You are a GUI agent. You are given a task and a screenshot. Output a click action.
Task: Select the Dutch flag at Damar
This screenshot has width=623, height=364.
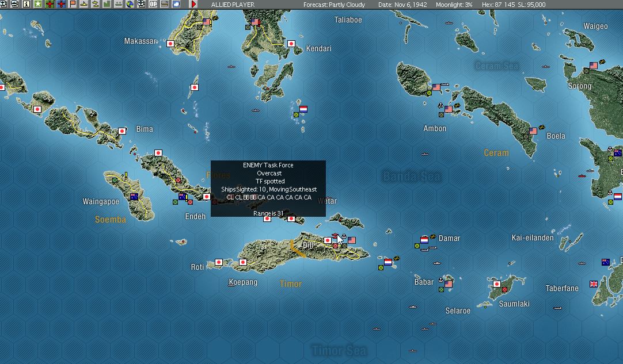coord(424,240)
